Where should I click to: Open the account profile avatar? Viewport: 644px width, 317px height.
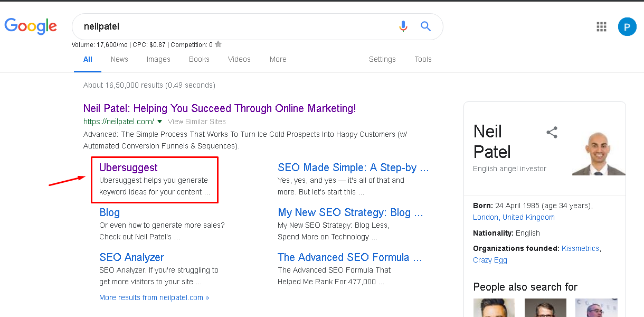(627, 26)
